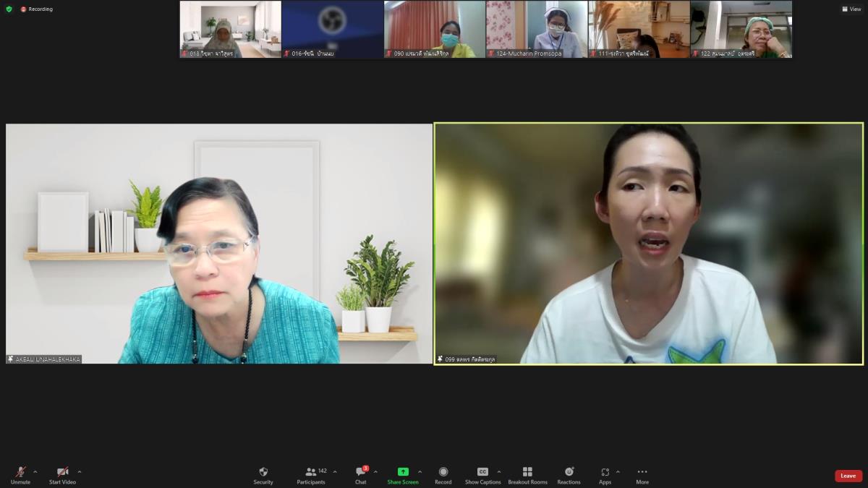Select participant thumbnail 122

click(741, 29)
